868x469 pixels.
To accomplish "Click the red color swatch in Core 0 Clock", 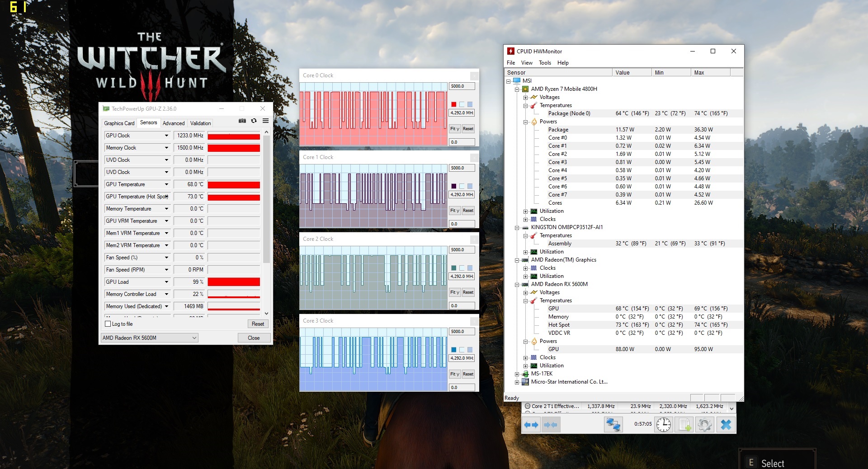I will pyautogui.click(x=454, y=104).
